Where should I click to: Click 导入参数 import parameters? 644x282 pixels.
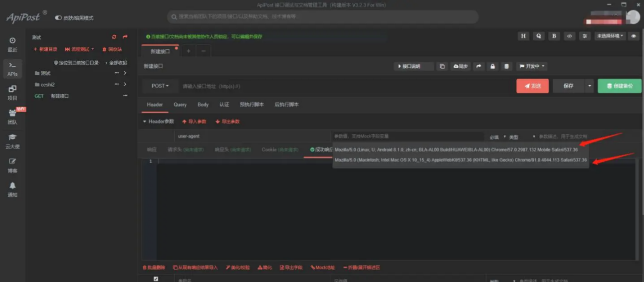click(x=194, y=122)
